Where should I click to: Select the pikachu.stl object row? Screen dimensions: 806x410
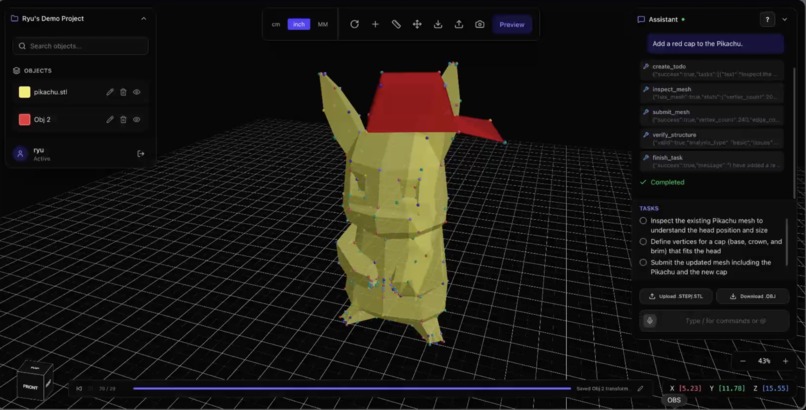(x=81, y=92)
